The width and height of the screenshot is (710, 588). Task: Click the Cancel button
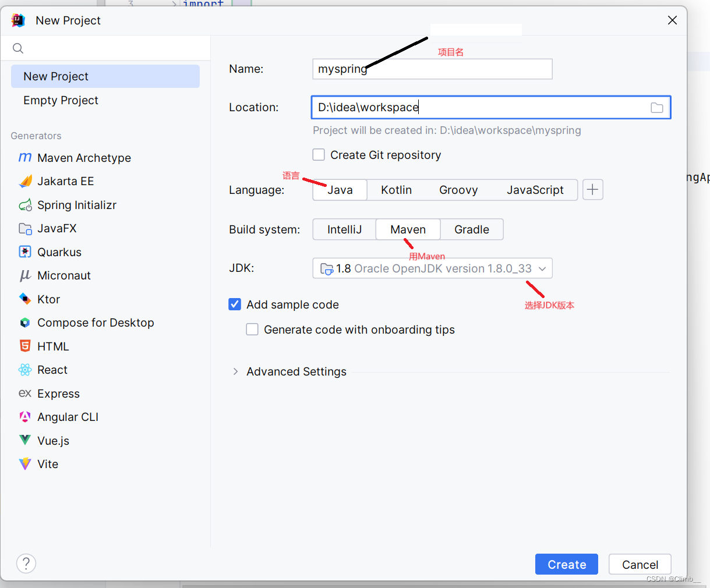tap(640, 564)
